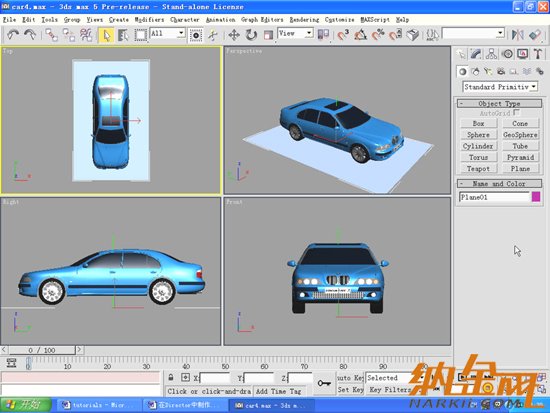The image size is (550, 413).
Task: Open the Hierarchy command panel tab
Action: (x=491, y=54)
